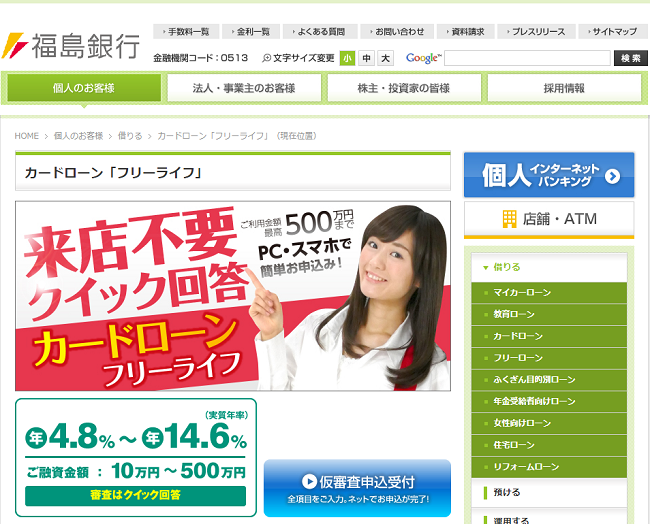Open 年金受給者向けローン in sidebar
Screen dimensions: 650x524
tap(549, 402)
